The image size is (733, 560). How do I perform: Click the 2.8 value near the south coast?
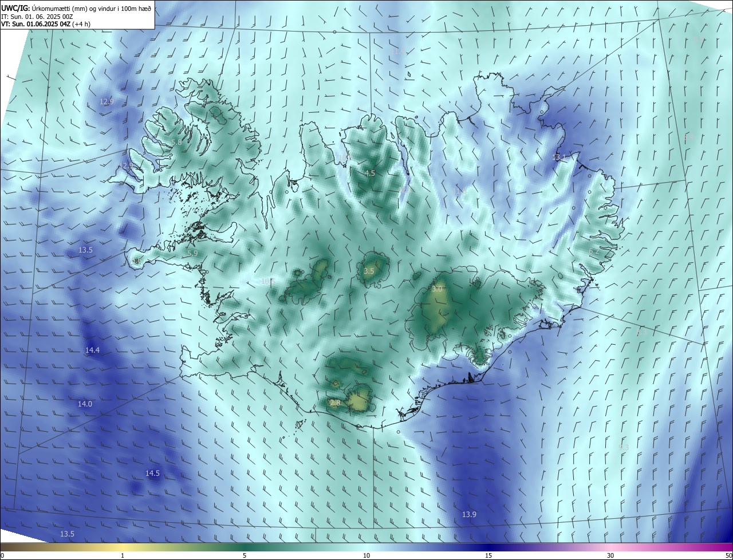coord(336,403)
